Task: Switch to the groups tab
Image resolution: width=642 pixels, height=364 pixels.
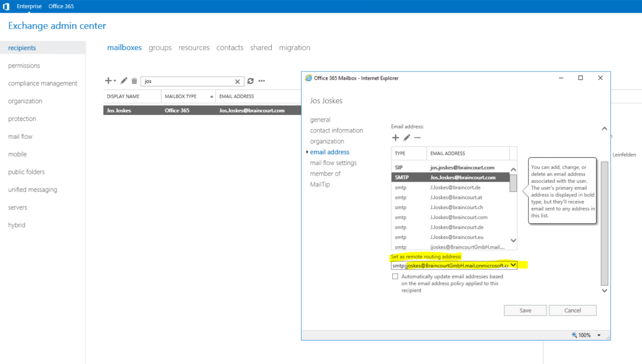Action: tap(160, 48)
